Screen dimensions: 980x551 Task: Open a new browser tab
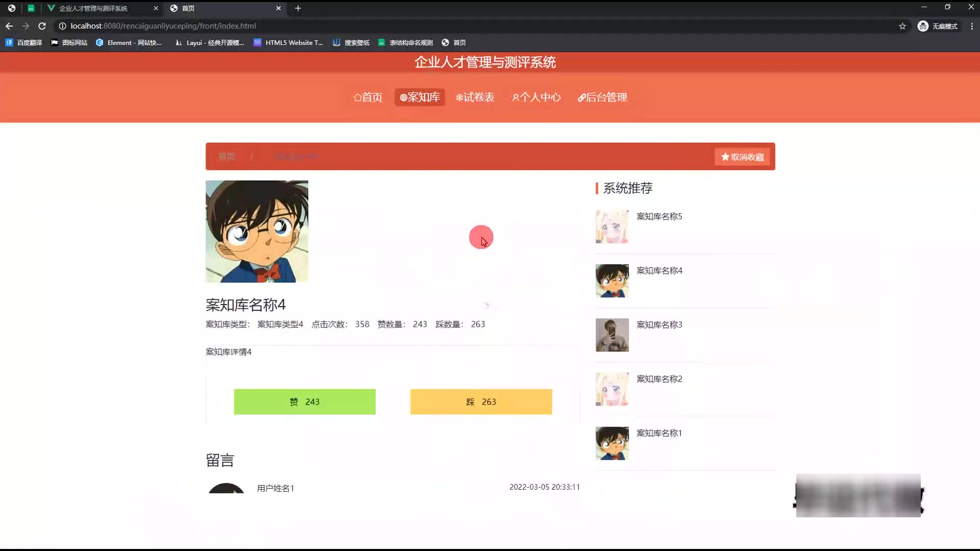tap(298, 8)
